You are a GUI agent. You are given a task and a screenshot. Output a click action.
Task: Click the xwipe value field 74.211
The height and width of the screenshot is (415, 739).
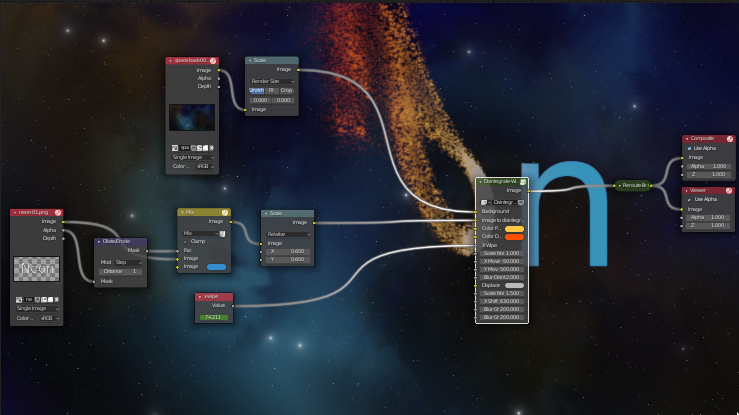point(213,317)
